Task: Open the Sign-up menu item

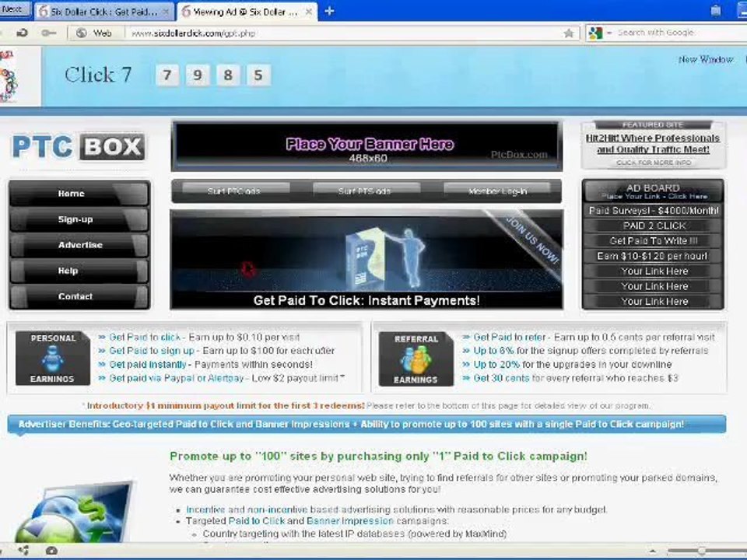Action: point(79,219)
